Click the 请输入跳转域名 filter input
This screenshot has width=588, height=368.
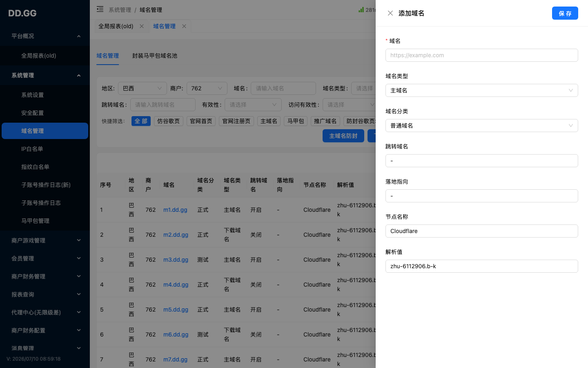coord(163,105)
